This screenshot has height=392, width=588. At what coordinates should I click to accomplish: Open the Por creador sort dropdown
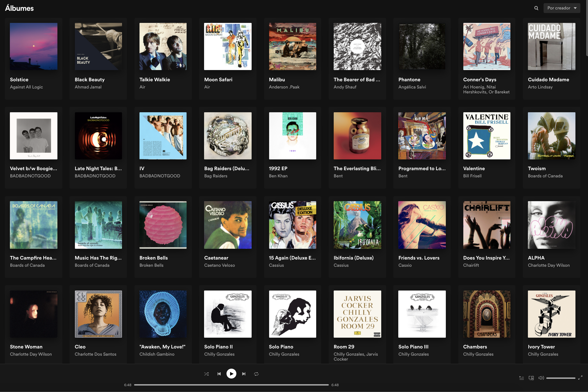point(562,8)
